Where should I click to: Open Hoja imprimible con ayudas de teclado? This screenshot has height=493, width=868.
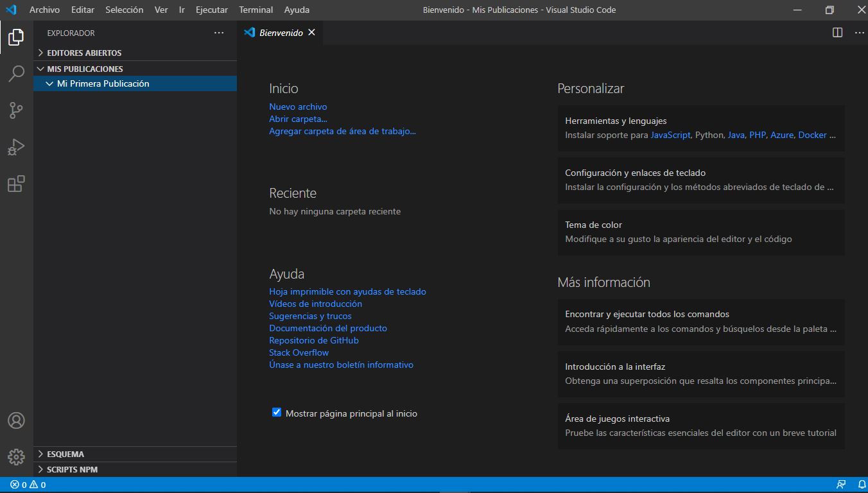tap(347, 291)
